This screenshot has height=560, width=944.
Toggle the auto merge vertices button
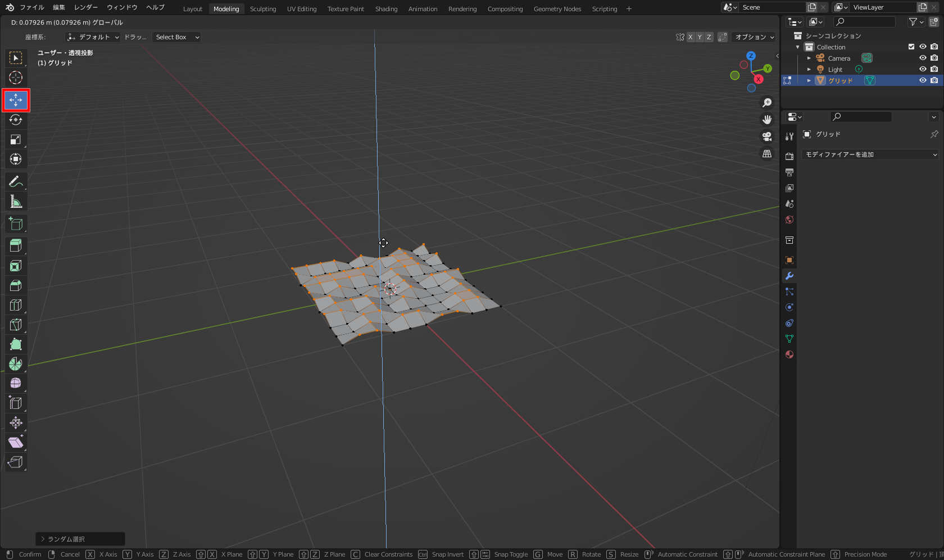723,37
